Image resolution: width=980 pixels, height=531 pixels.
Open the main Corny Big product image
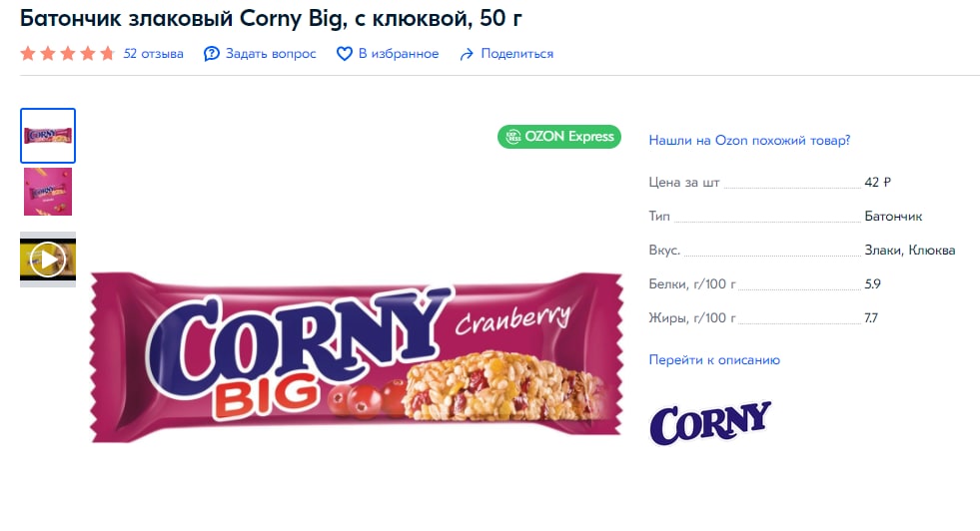pos(357,357)
